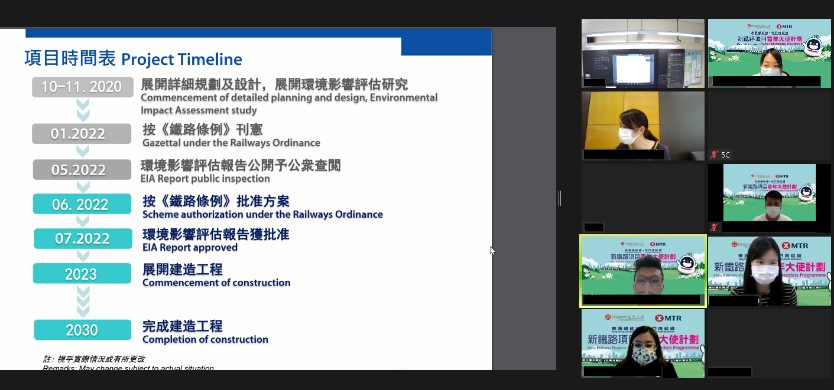Open the patterned-mask participant video tile
The width and height of the screenshot is (834, 390).
[643, 344]
